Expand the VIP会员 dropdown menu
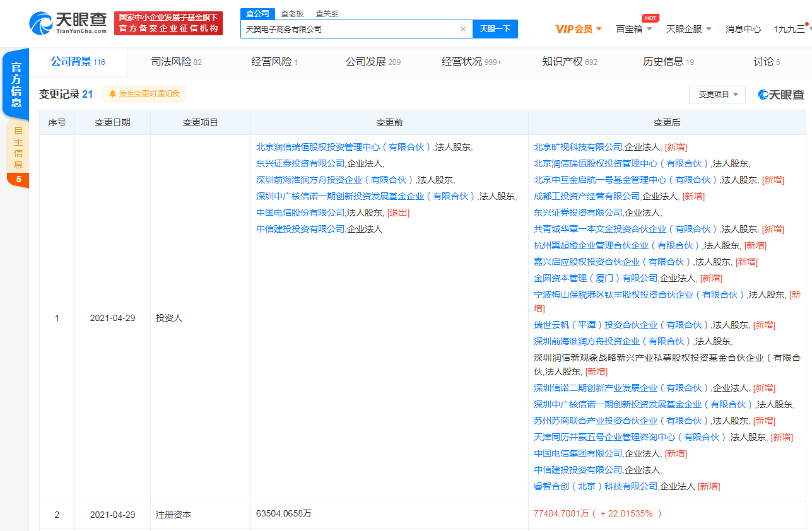Viewport: 812px width, 531px height. point(579,29)
